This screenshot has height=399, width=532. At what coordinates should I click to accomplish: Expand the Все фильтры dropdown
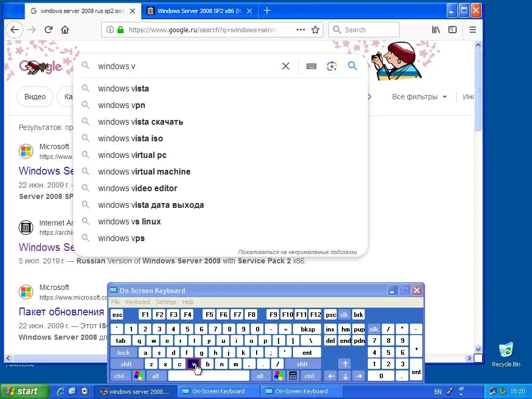point(419,97)
